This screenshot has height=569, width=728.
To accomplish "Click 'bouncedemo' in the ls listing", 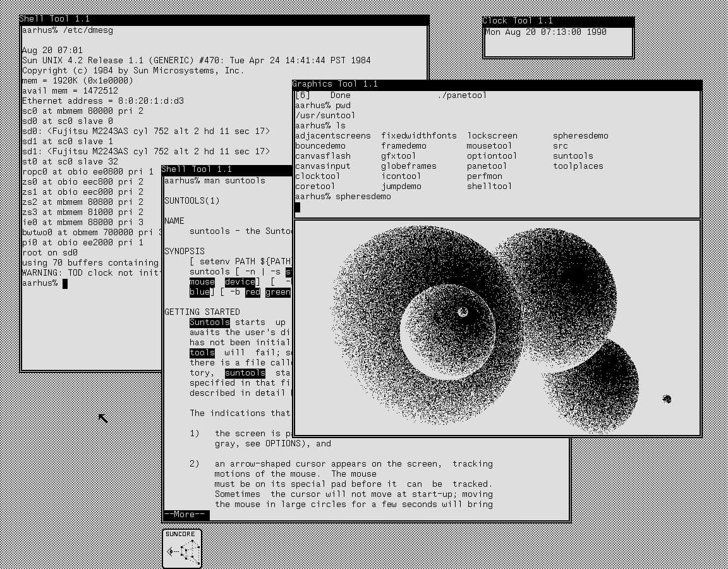I will 320,146.
